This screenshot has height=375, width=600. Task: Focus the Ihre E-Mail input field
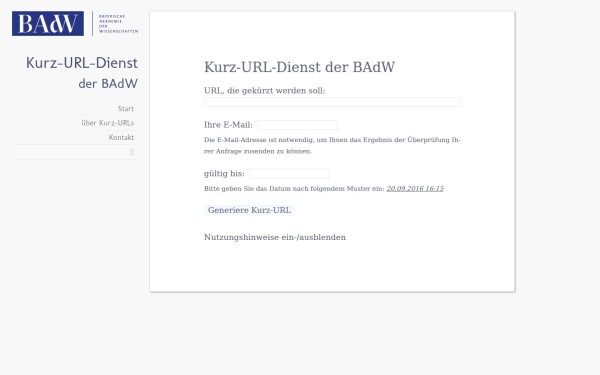[x=297, y=125]
